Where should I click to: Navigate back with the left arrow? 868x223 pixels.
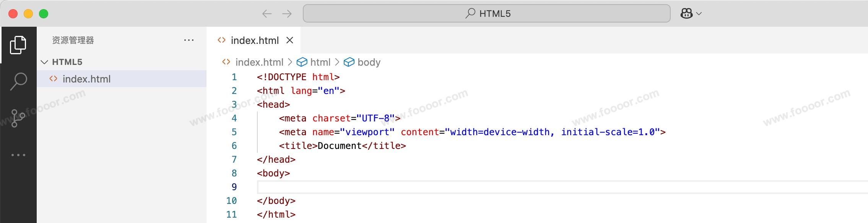click(x=267, y=14)
